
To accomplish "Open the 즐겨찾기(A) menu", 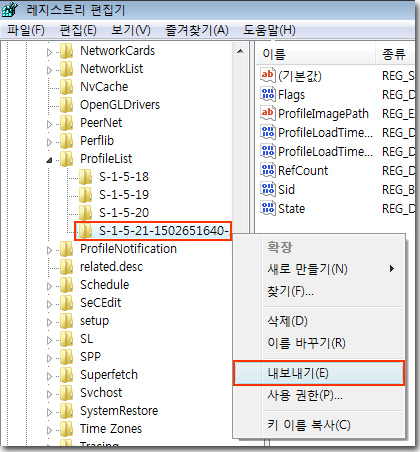I will [197, 30].
